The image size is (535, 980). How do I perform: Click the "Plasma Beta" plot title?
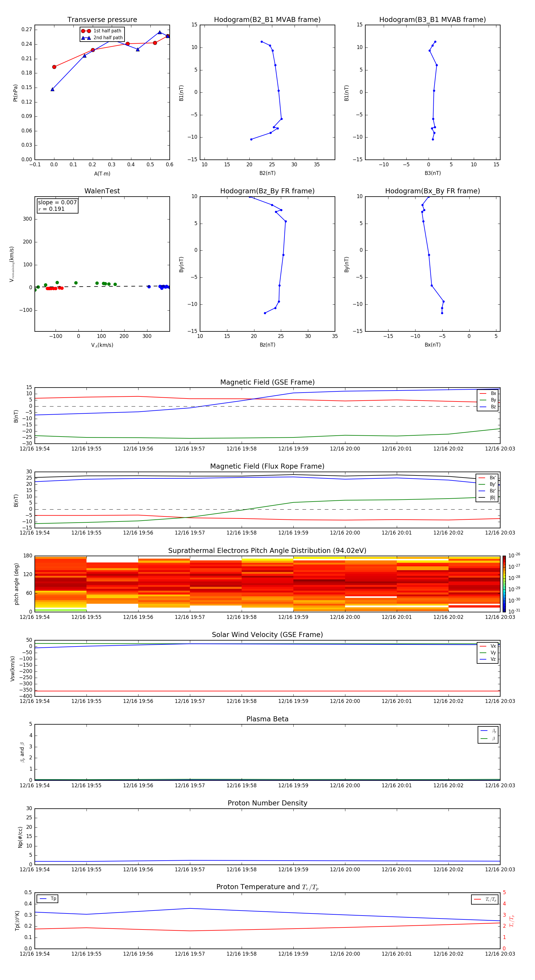267,719
